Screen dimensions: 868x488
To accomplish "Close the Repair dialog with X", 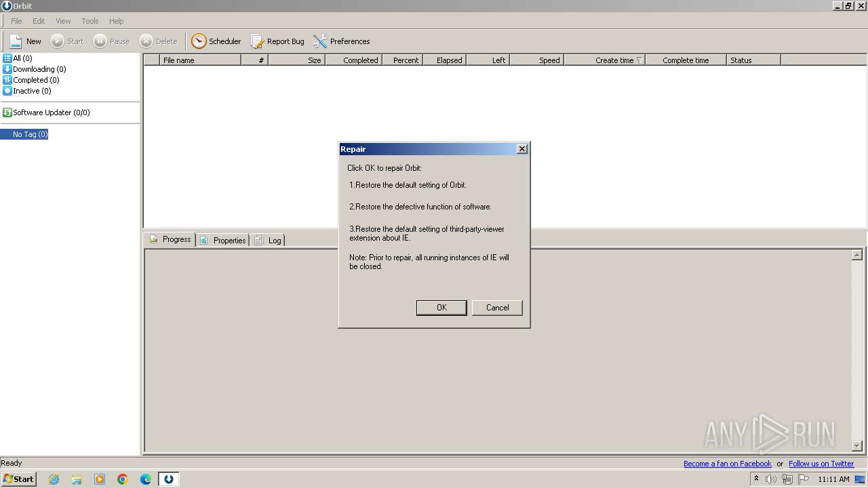I will (x=521, y=149).
